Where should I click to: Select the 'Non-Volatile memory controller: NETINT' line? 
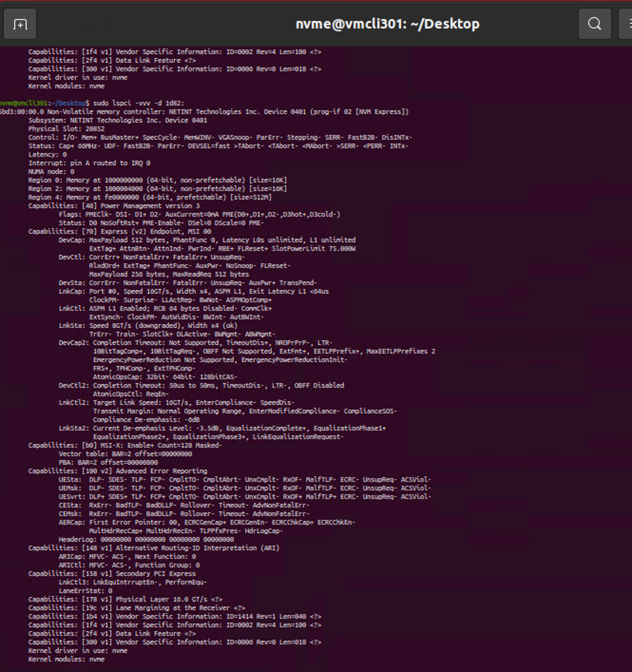tap(204, 112)
